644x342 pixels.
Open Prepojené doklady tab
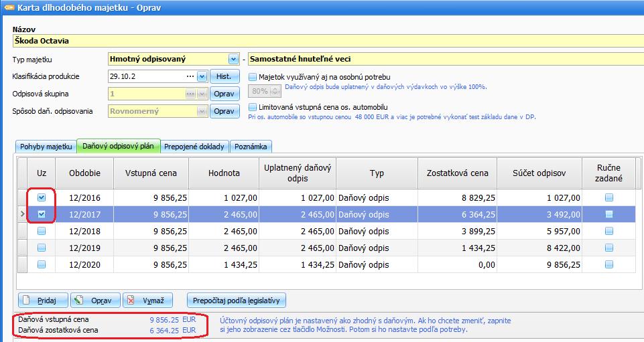pyautogui.click(x=194, y=147)
